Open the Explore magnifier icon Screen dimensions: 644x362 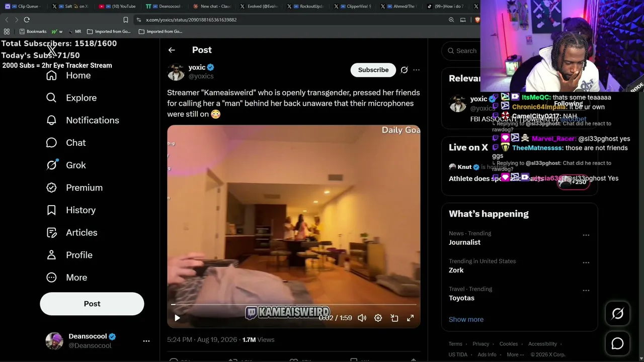pos(51,98)
